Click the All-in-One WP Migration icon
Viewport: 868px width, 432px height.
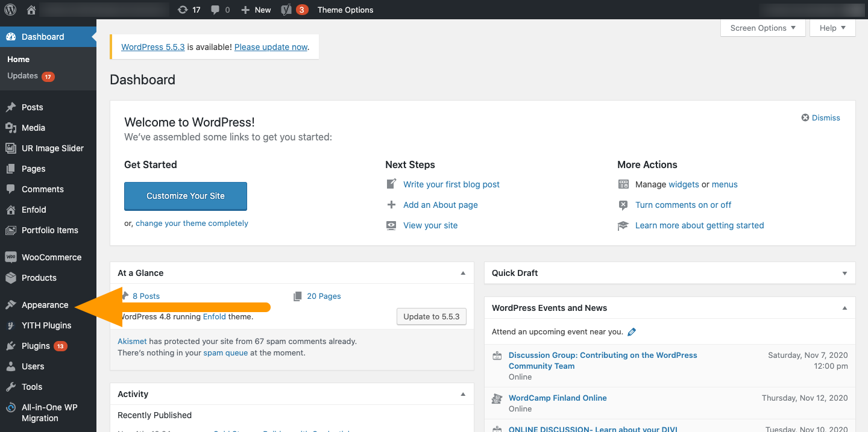pos(11,408)
